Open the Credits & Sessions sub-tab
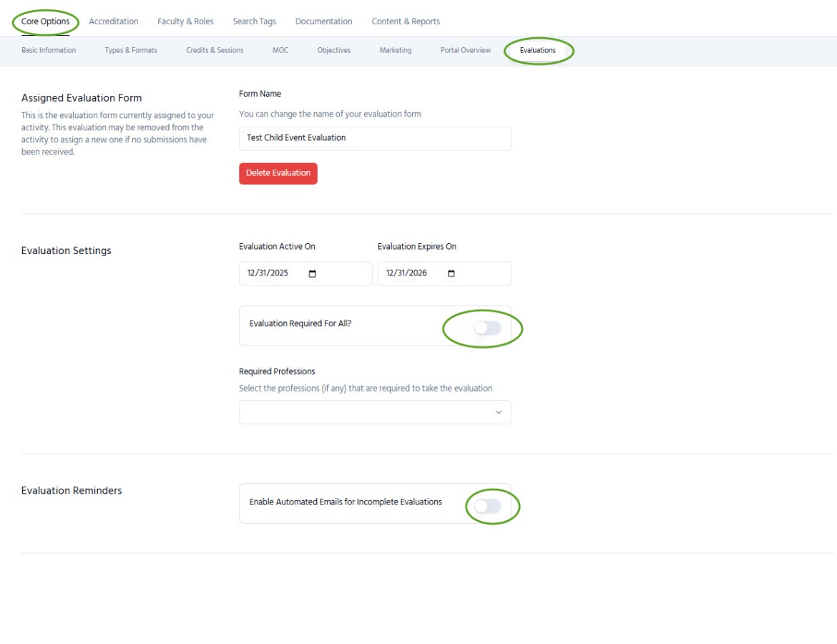The width and height of the screenshot is (837, 644). (x=215, y=51)
